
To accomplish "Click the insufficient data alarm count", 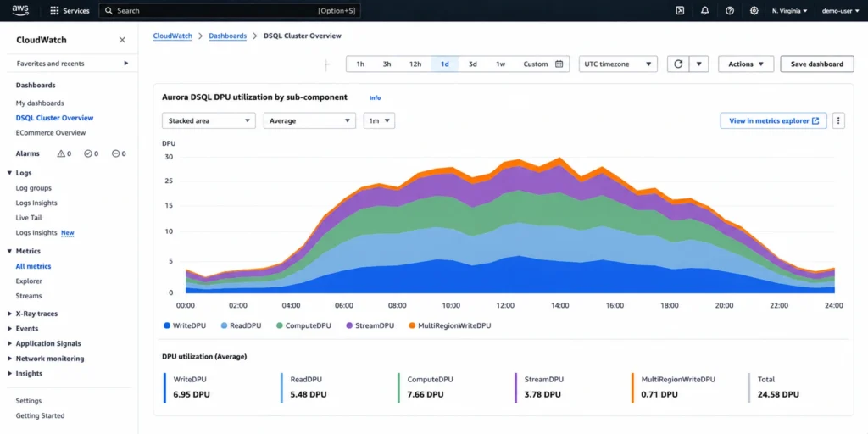I will 119,154.
